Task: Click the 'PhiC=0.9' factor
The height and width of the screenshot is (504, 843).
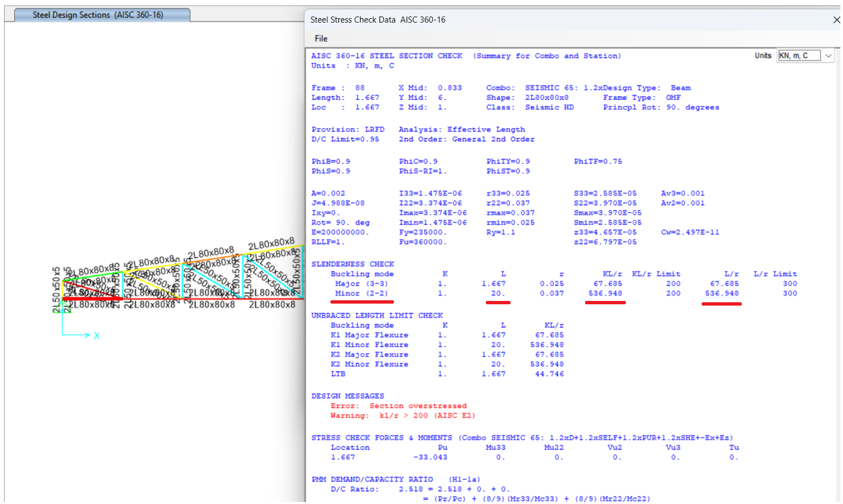Action: click(x=418, y=162)
